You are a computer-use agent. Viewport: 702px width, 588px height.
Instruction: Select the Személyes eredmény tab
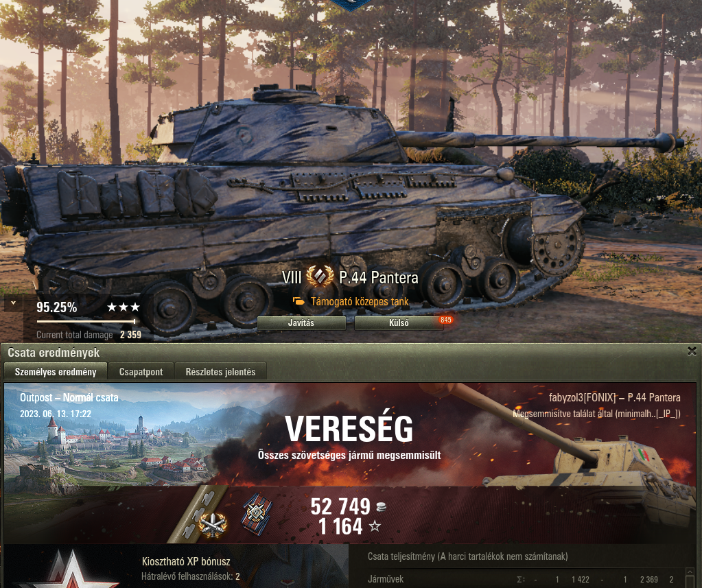[56, 372]
